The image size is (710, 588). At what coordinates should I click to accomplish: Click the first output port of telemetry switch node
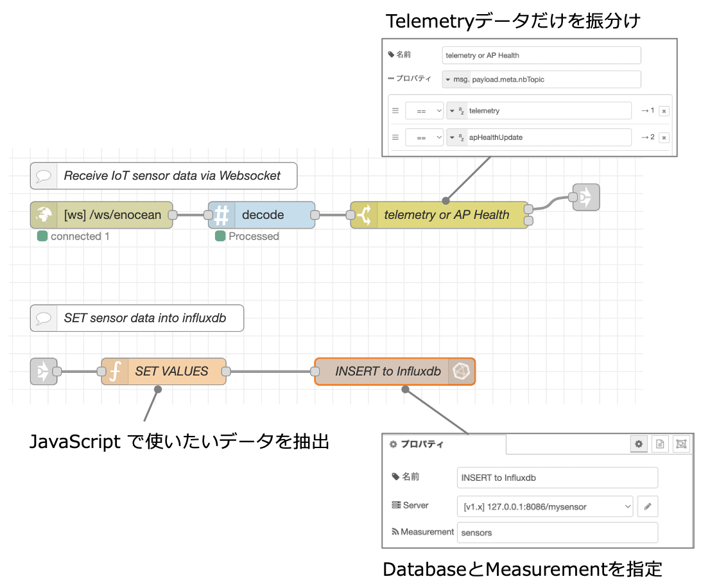[528, 209]
